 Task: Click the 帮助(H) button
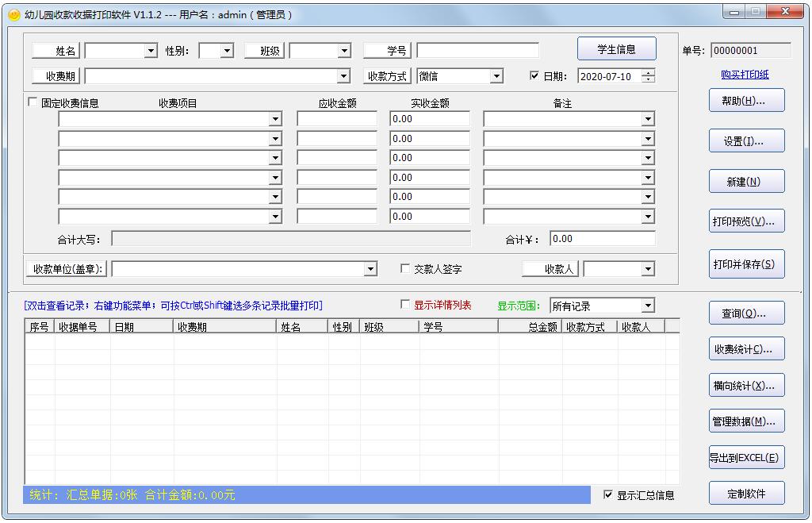click(x=745, y=100)
